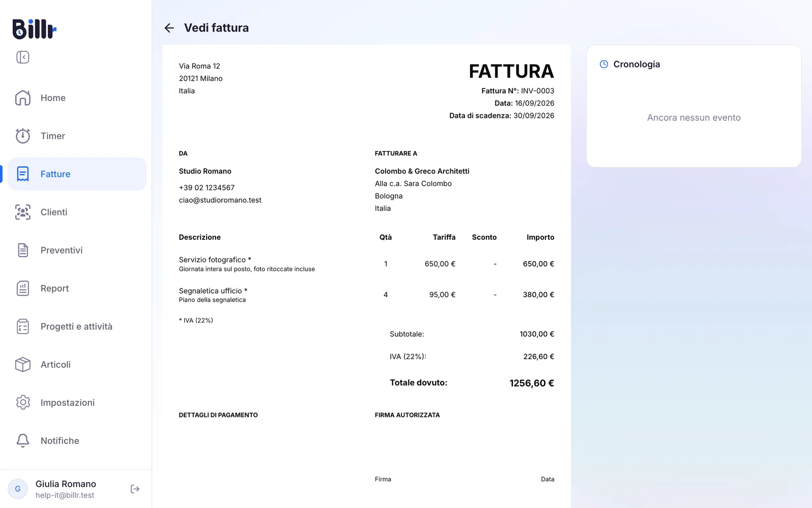Collapse the sidebar with the panel icon

[x=23, y=57]
